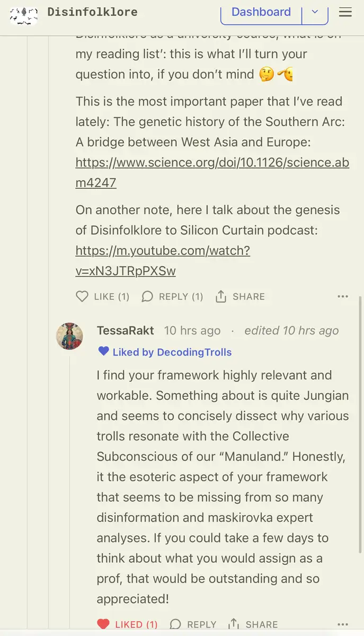Screen dimensions: 364x636
Task: Click the share icon on first comment
Action: pos(221,296)
